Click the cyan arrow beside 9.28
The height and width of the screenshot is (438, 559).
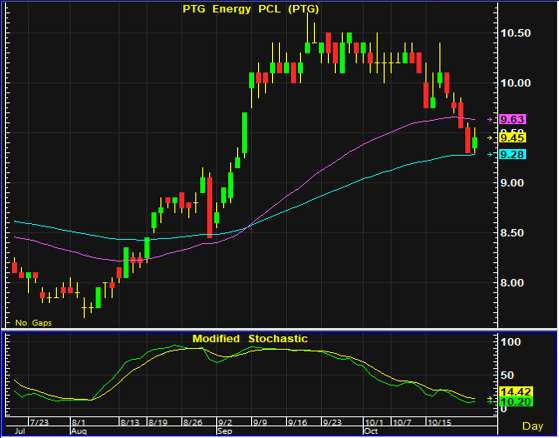[x=490, y=155]
